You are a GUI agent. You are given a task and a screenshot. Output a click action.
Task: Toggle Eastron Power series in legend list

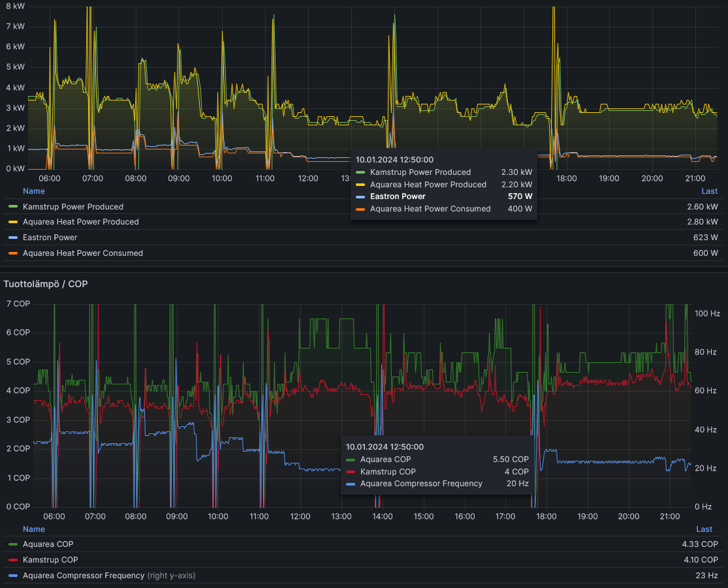[x=50, y=238]
